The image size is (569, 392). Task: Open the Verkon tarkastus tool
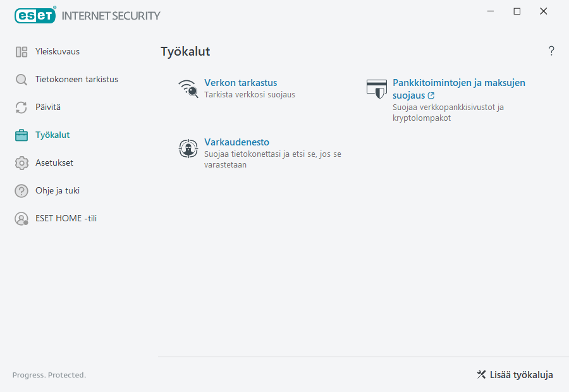click(x=241, y=83)
